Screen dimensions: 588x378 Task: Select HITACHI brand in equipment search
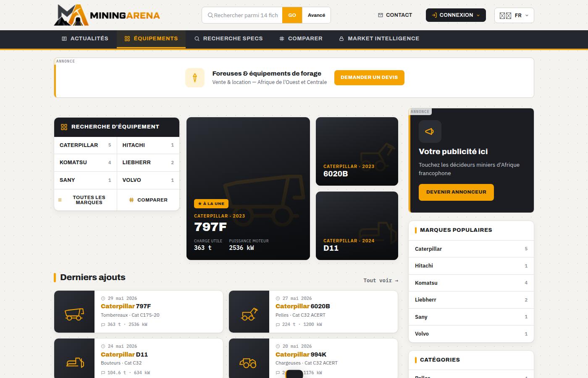pos(148,145)
